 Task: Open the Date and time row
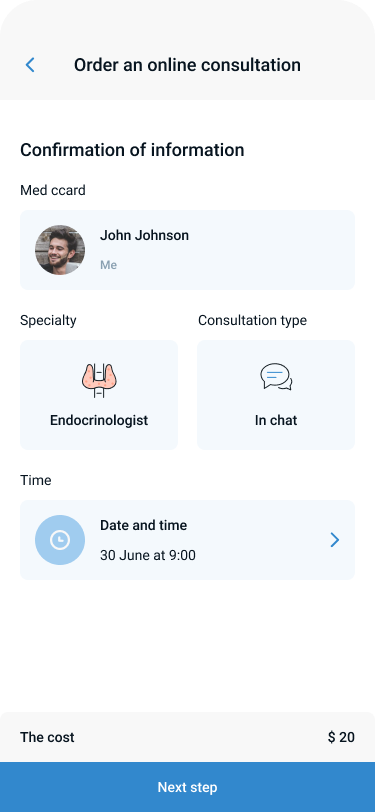pyautogui.click(x=188, y=540)
